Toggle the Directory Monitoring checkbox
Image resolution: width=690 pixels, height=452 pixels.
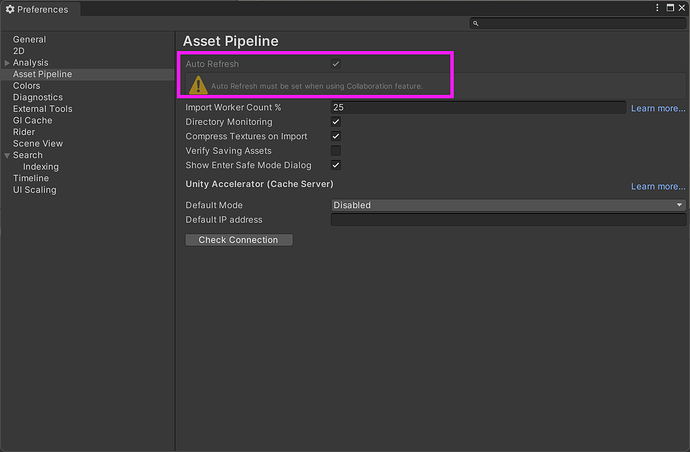click(336, 122)
